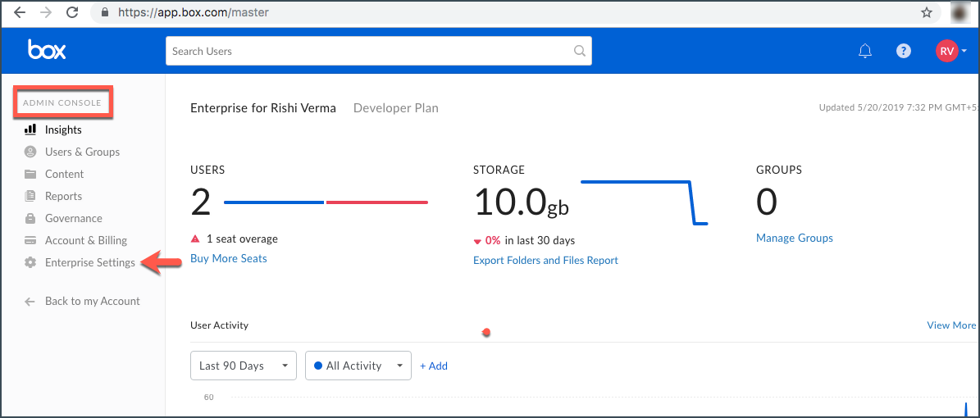Click View More for User Activity
Screen dimensions: 980x418
click(x=951, y=325)
